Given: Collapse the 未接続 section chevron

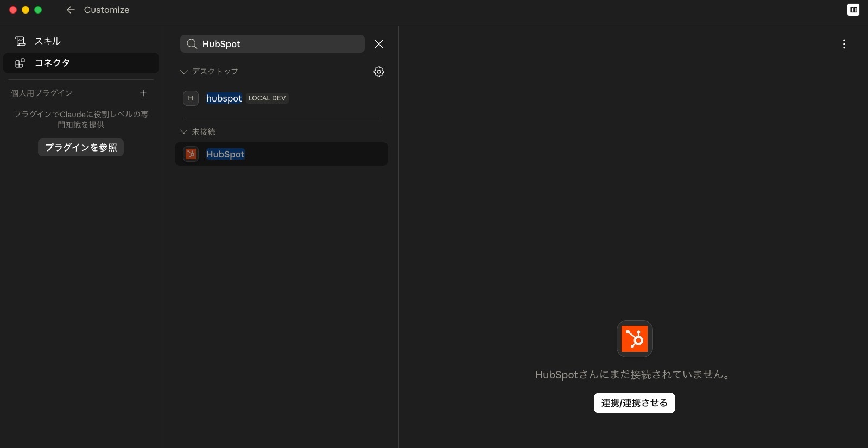Looking at the screenshot, I should [x=184, y=132].
